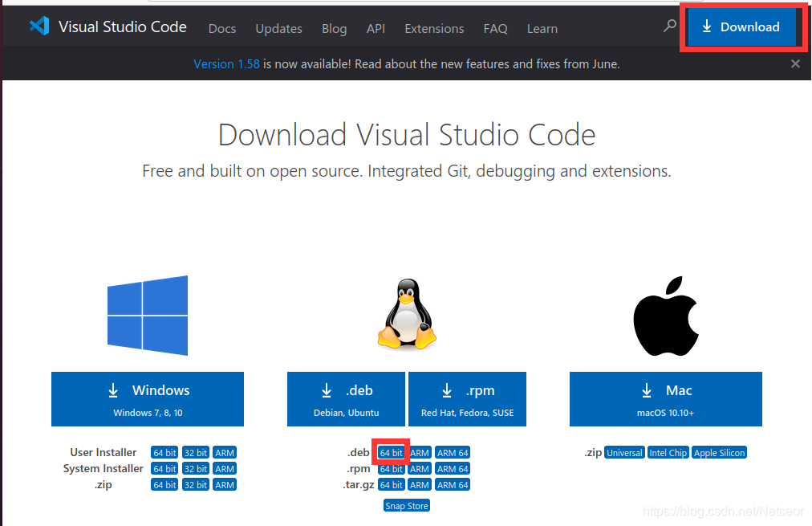Dismiss the version banner with the X
This screenshot has width=812, height=526.
pos(795,63)
